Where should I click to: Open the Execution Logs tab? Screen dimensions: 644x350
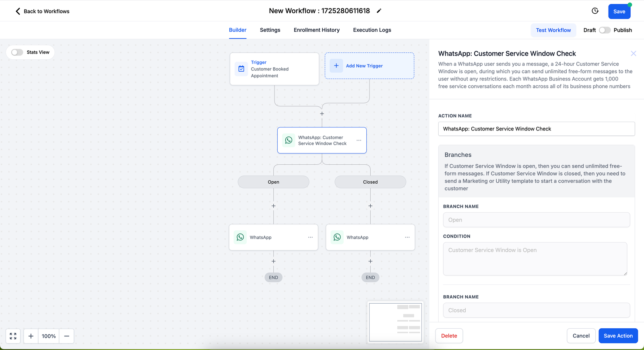coord(372,30)
